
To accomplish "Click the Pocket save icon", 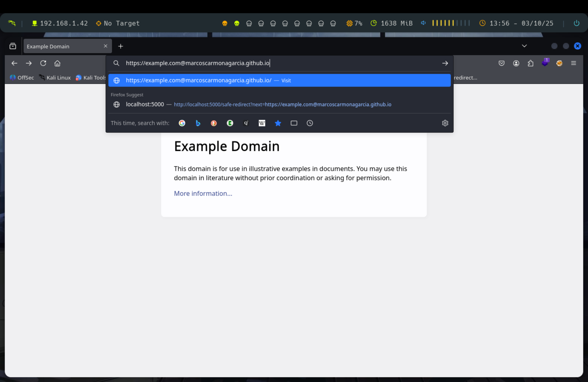I will (x=501, y=63).
